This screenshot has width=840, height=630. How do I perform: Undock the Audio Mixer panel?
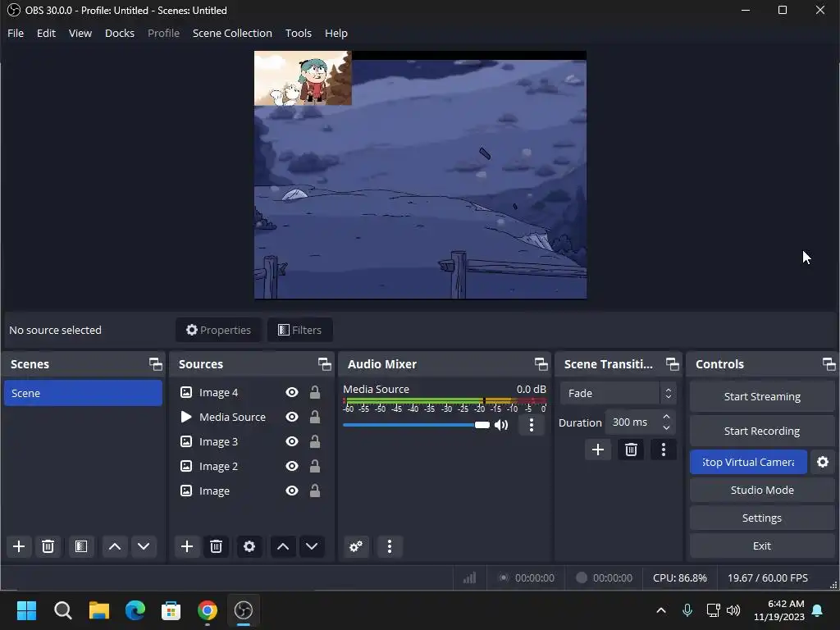tap(541, 364)
